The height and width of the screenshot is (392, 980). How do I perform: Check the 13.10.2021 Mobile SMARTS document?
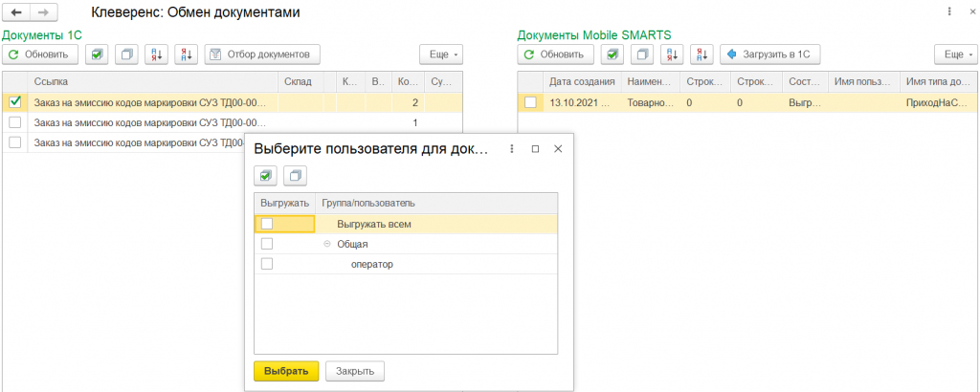(530, 102)
